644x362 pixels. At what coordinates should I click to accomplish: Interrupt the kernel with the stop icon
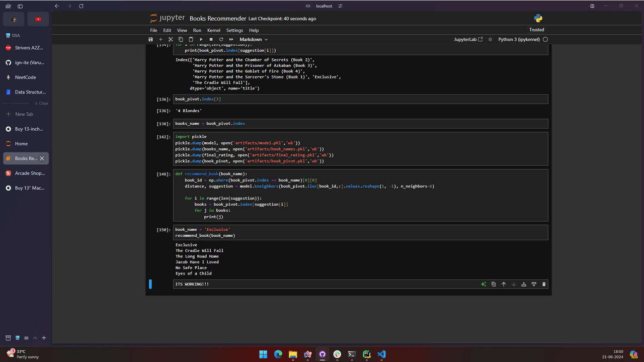coord(211,39)
